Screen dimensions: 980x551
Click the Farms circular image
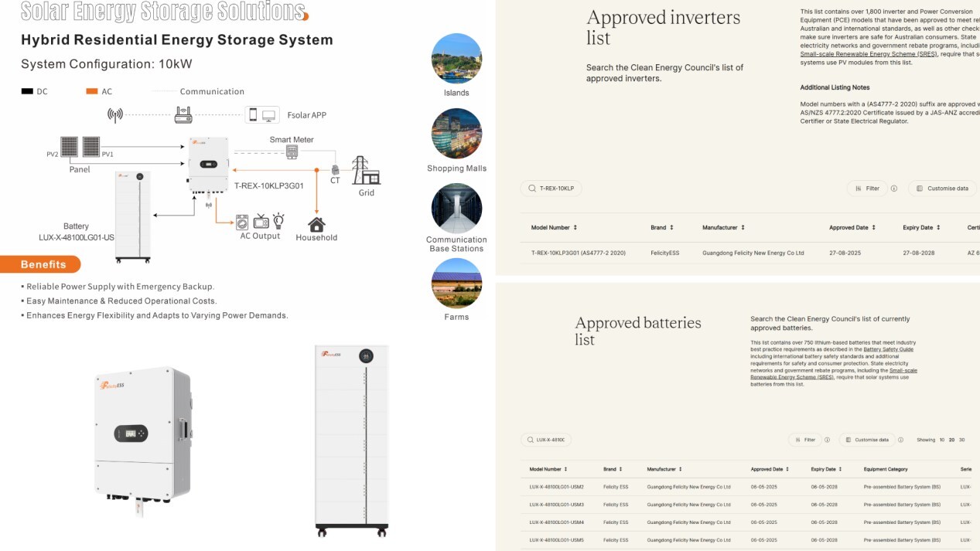pos(456,283)
